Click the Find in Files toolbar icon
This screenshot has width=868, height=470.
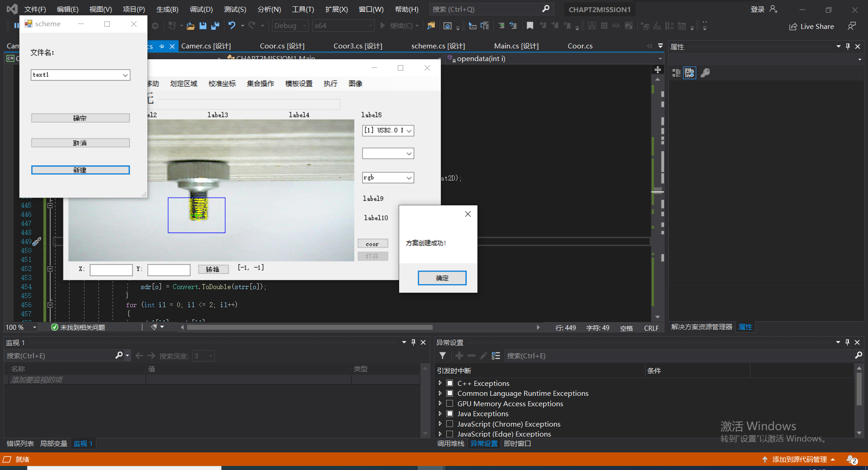pos(431,26)
